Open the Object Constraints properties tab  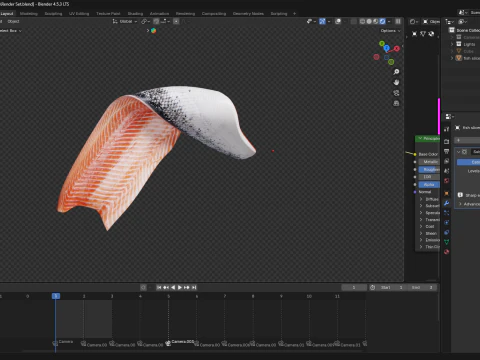pyautogui.click(x=447, y=232)
